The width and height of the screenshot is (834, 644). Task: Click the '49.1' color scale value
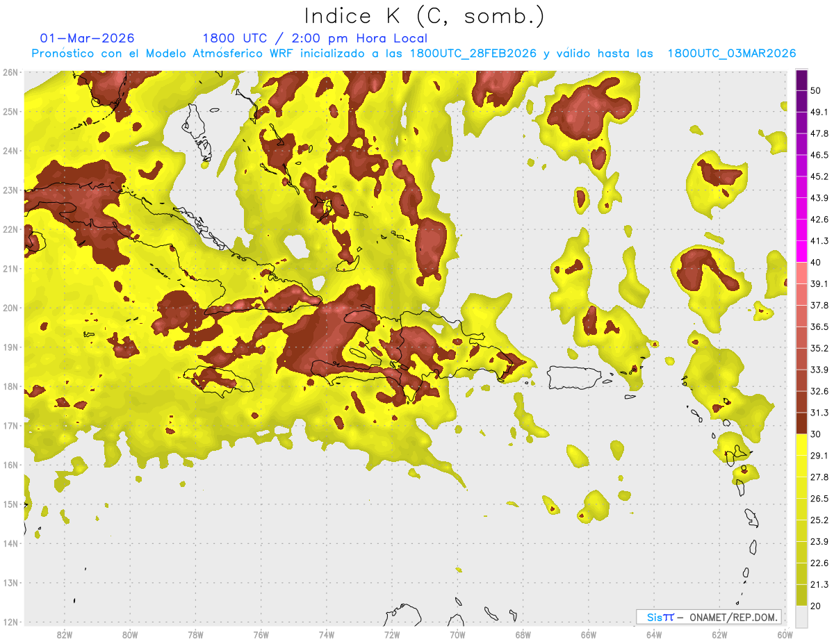[819, 112]
